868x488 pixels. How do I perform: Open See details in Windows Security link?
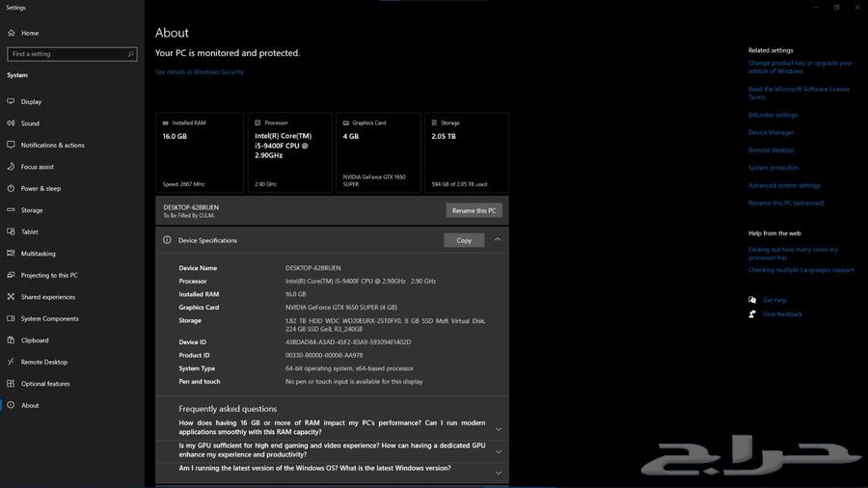(200, 72)
